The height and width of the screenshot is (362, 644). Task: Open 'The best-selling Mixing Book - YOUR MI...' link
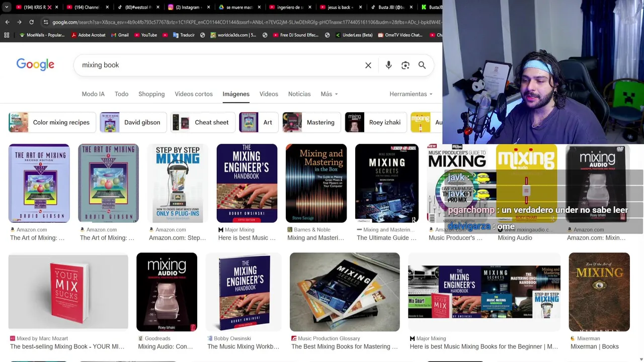coord(67,346)
